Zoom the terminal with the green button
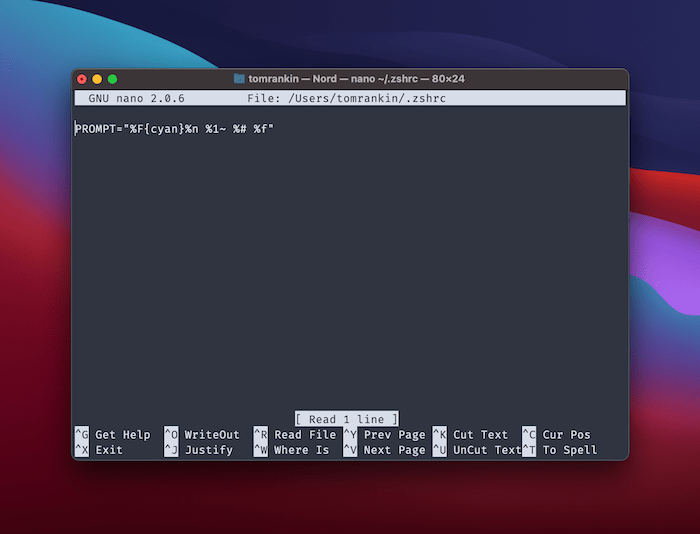Screen dimensions: 700x534 point(112,79)
